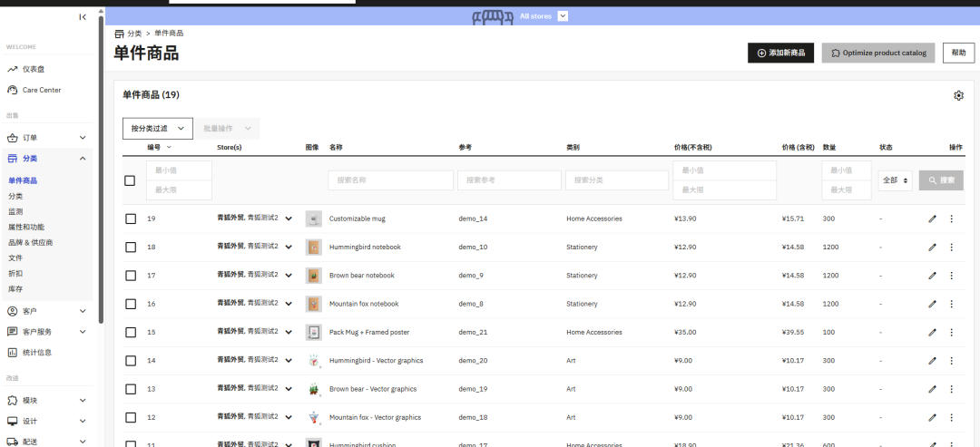
Task: Collapse the sidebar with the arrow icon
Action: [x=83, y=17]
